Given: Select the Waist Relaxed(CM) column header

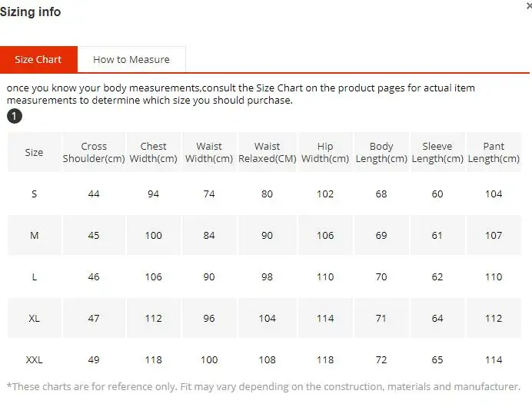Looking at the screenshot, I should (x=267, y=152).
